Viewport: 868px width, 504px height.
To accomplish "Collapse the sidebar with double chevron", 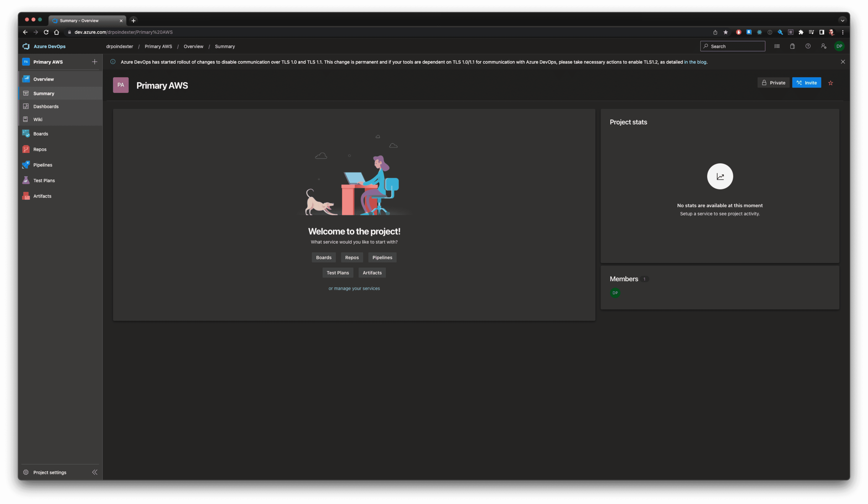I will pyautogui.click(x=94, y=472).
